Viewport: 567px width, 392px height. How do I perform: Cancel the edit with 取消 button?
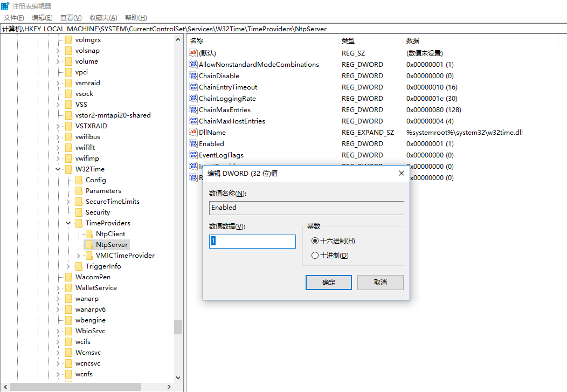point(381,283)
